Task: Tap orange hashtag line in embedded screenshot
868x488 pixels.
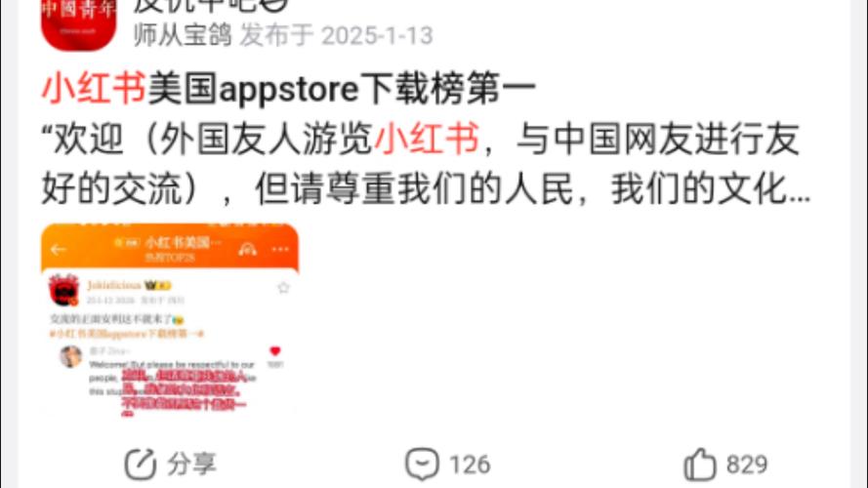Action: [127, 334]
